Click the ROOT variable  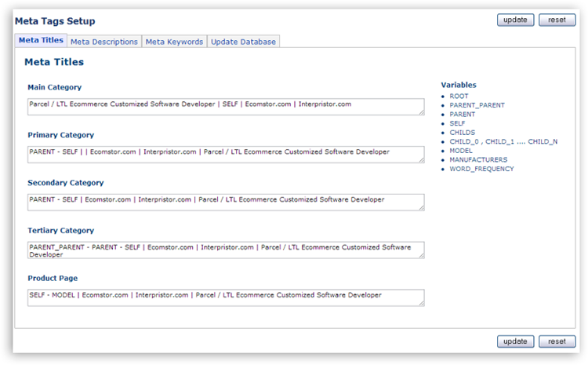(459, 96)
